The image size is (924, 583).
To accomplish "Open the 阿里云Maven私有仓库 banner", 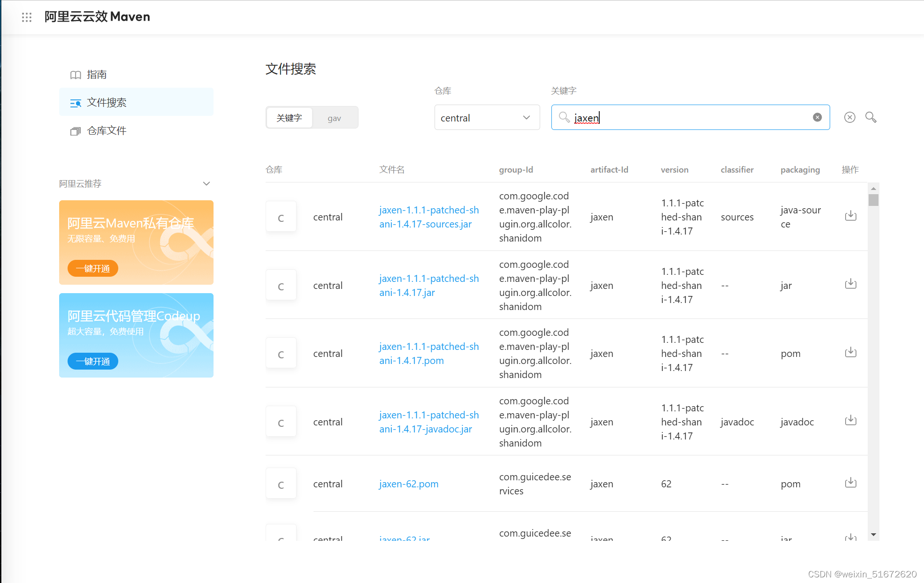I will pos(136,242).
